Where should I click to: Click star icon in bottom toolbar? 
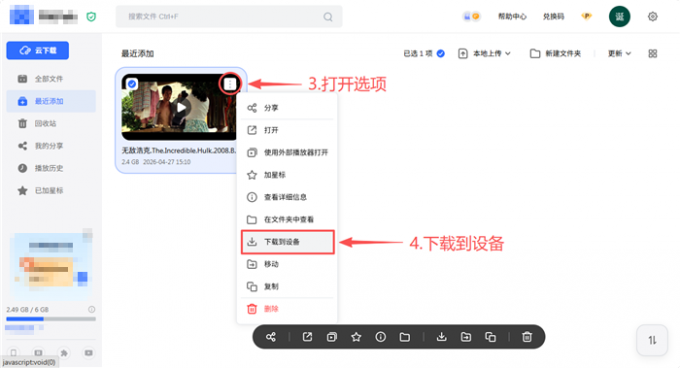click(356, 337)
